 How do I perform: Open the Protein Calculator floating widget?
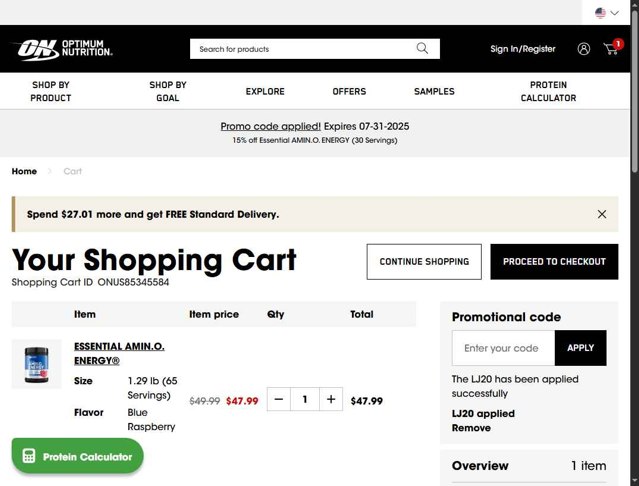pos(78,456)
